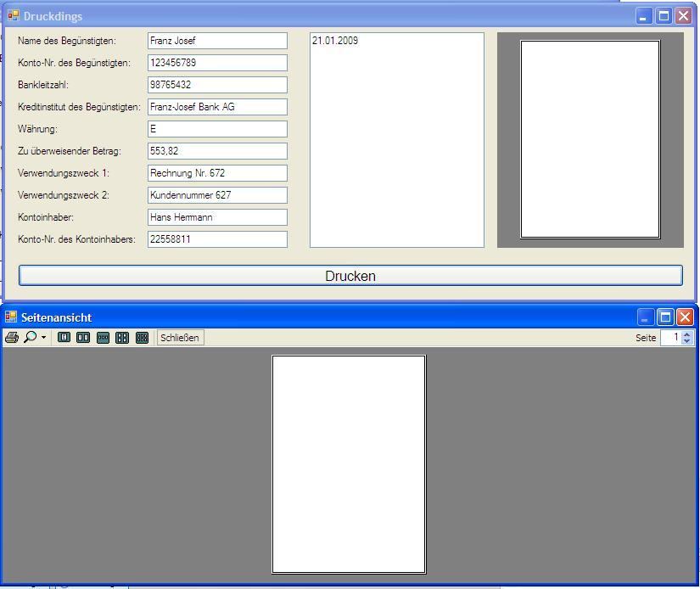Increase the Seite page number
Viewport: 700px width, 589px height.
click(x=687, y=334)
